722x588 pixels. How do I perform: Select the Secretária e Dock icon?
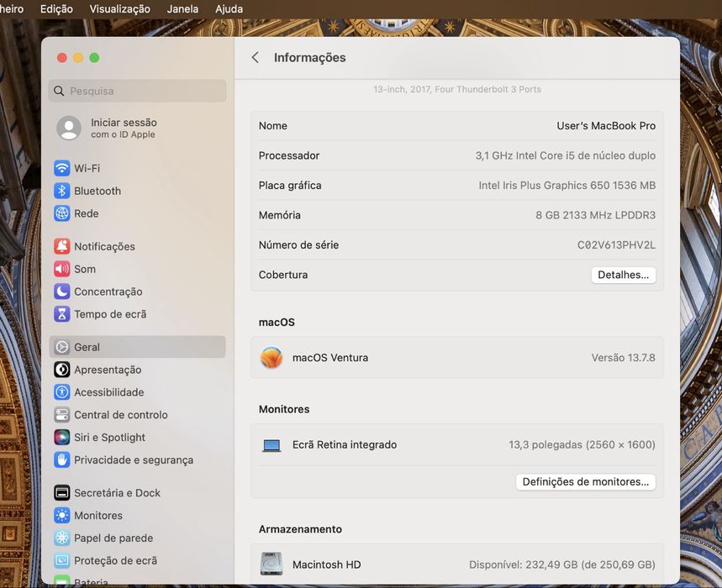[x=61, y=493]
